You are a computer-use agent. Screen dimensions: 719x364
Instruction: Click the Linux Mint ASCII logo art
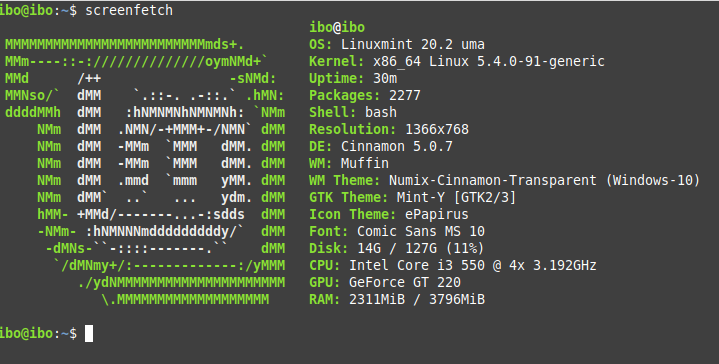tap(145, 172)
